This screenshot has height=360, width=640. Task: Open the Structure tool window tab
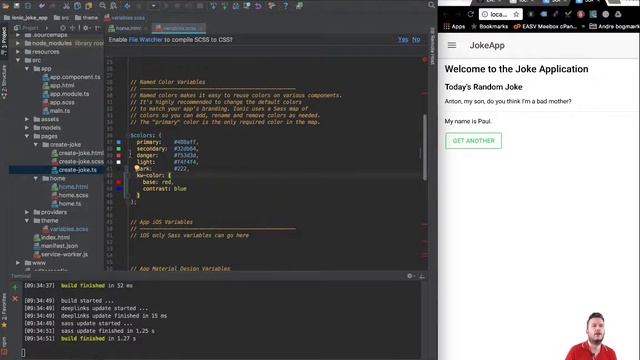click(4, 82)
